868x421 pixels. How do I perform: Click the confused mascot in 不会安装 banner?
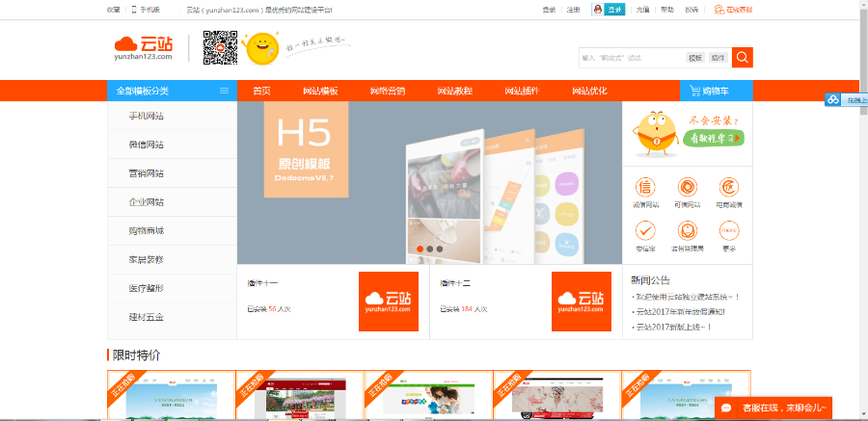click(x=655, y=133)
